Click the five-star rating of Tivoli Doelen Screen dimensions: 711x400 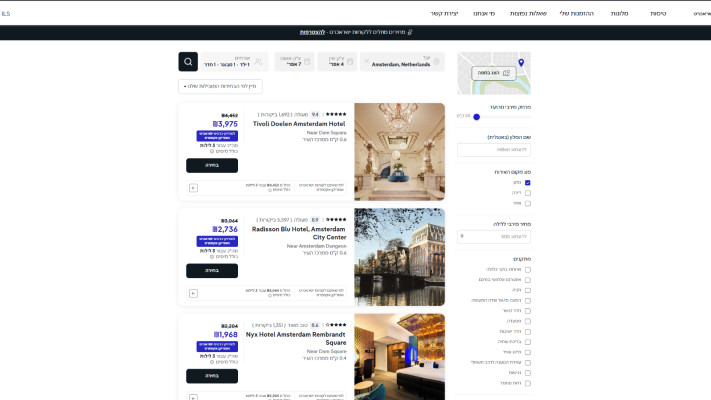click(x=336, y=114)
